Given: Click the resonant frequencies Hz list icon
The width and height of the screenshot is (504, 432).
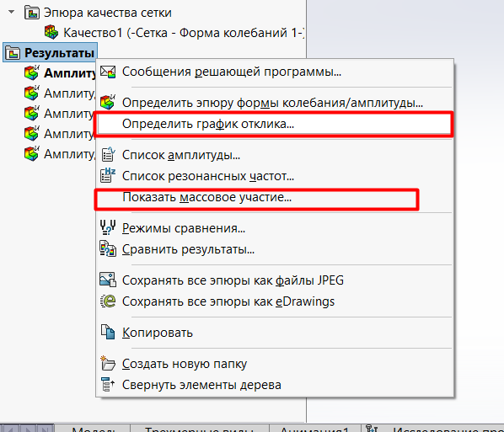Looking at the screenshot, I should click(108, 176).
